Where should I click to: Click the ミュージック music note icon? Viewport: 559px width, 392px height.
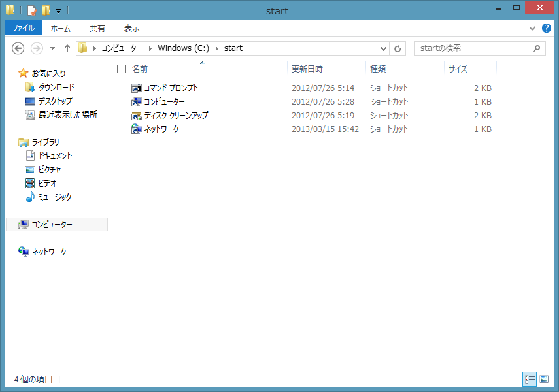coord(30,197)
